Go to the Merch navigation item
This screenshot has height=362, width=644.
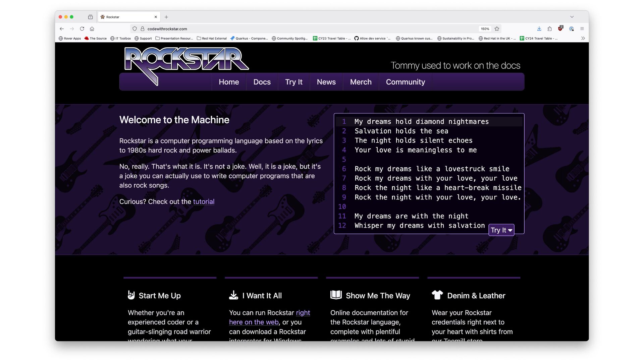361,82
